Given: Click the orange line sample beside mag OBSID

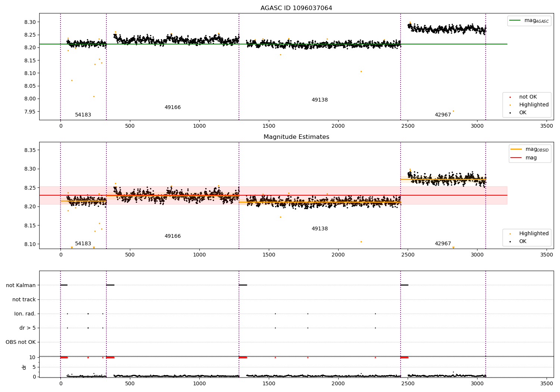Looking at the screenshot, I should pos(516,149).
